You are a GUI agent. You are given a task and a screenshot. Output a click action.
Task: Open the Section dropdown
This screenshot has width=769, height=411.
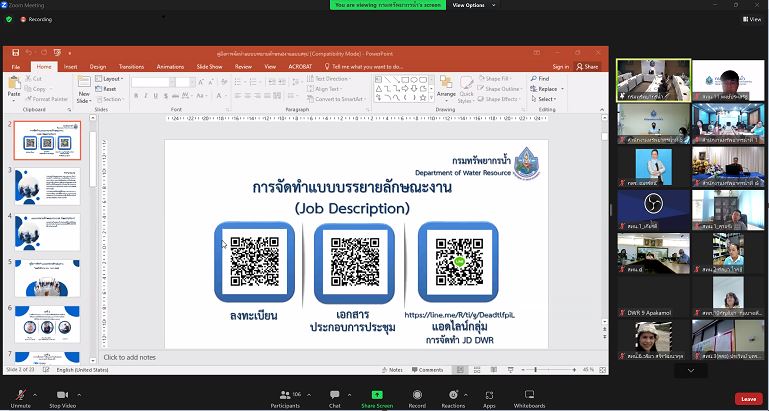109,99
